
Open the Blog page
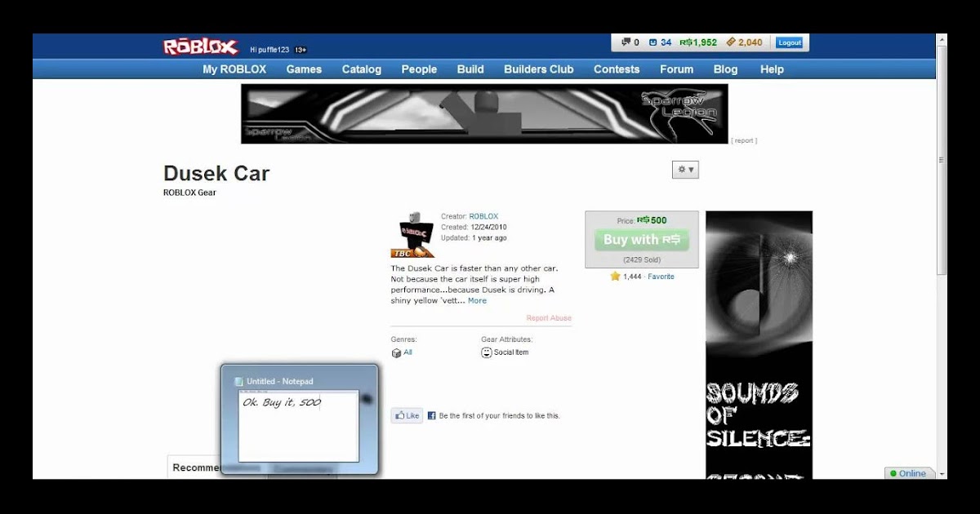tap(725, 69)
